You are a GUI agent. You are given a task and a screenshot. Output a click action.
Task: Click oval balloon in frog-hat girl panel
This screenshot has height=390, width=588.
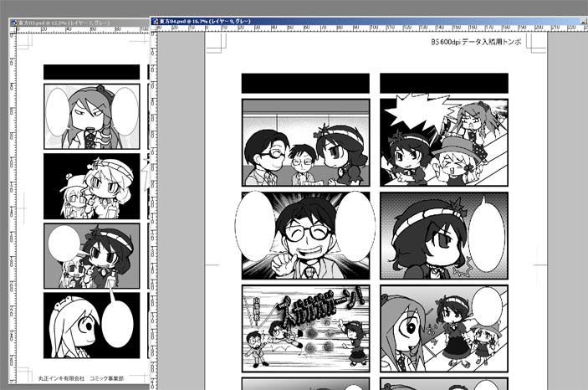tap(117, 323)
